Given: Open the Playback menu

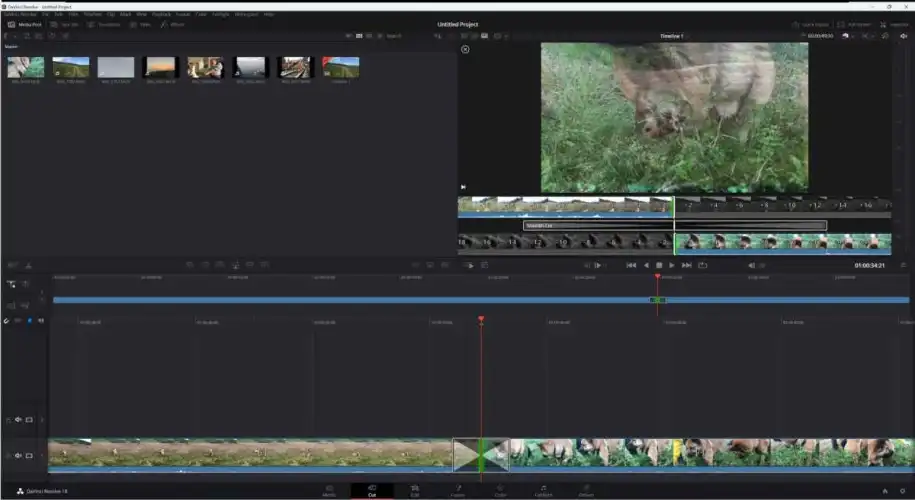Looking at the screenshot, I should pos(161,14).
